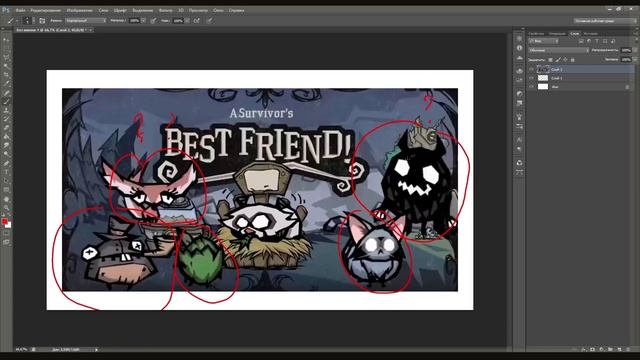Image resolution: width=640 pixels, height=360 pixels.
Task: Select the Zoom tool
Action: tap(6, 208)
